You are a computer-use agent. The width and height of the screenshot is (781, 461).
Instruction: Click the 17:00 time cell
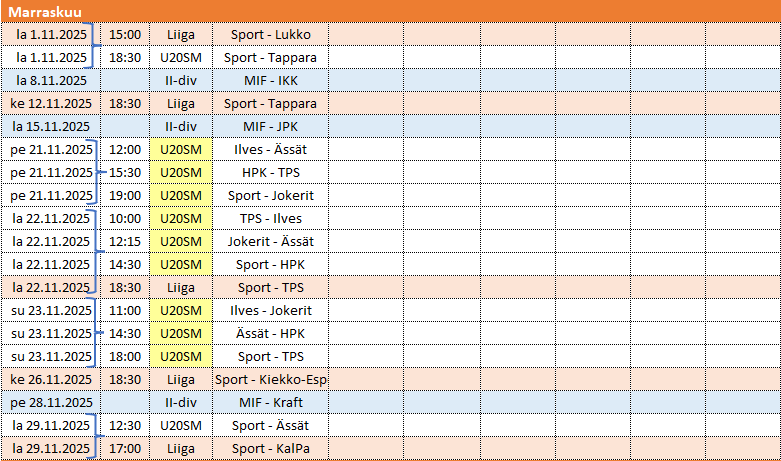[125, 448]
